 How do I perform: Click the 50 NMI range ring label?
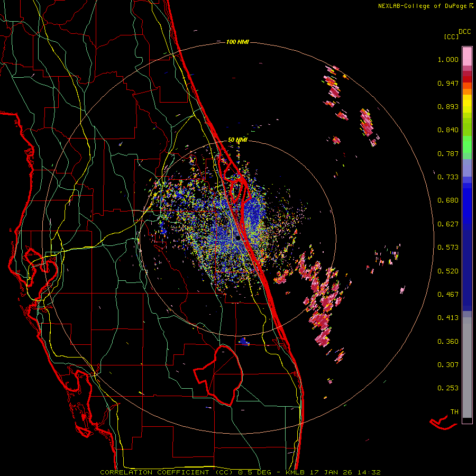[x=237, y=140]
